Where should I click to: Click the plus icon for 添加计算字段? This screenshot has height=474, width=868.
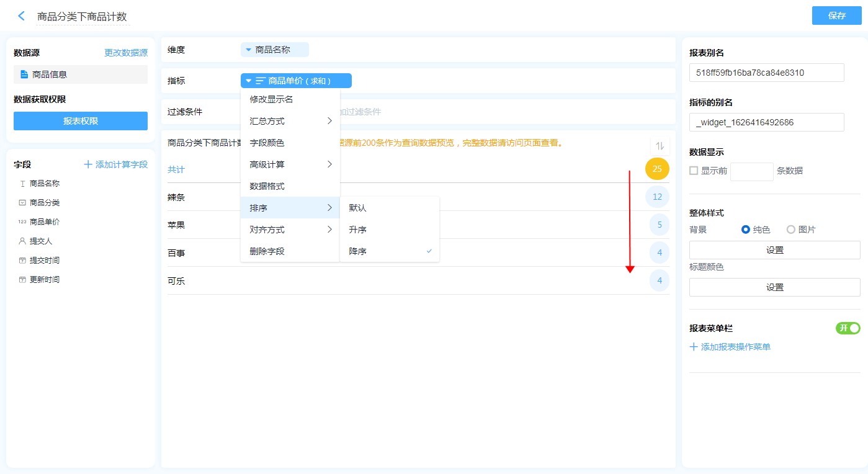click(x=88, y=164)
